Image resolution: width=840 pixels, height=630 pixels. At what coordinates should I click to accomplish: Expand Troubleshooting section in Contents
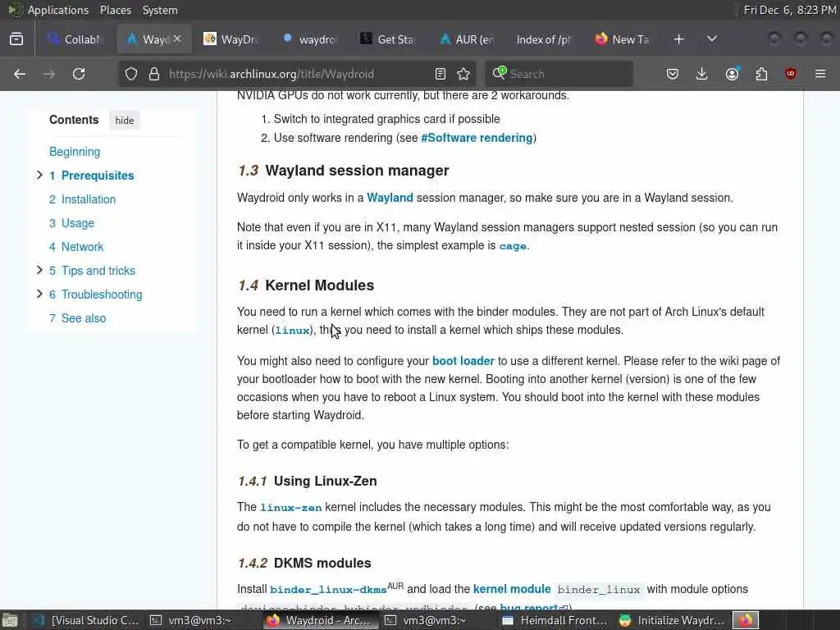(39, 294)
